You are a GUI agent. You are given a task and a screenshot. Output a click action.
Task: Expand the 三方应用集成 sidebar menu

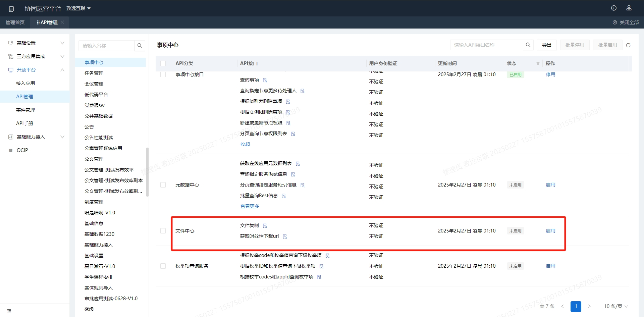click(x=35, y=56)
